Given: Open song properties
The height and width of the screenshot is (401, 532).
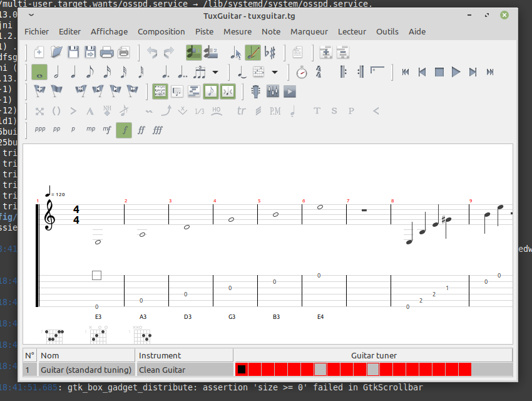Looking at the screenshot, I should click(297, 52).
